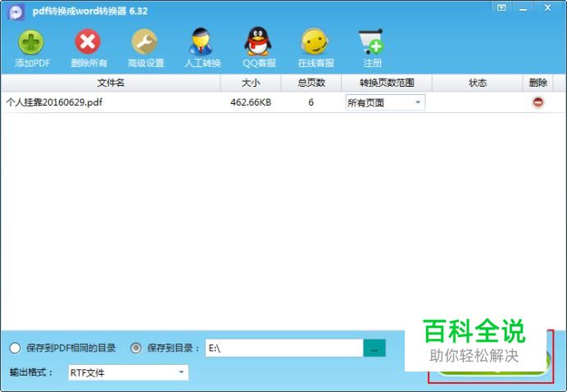Image resolution: width=567 pixels, height=392 pixels.
Task: Click the 462.66KB size cell
Action: [x=251, y=102]
